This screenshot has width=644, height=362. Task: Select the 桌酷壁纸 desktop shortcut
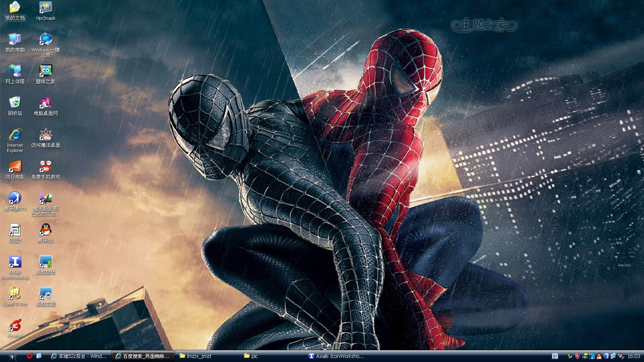tap(45, 265)
